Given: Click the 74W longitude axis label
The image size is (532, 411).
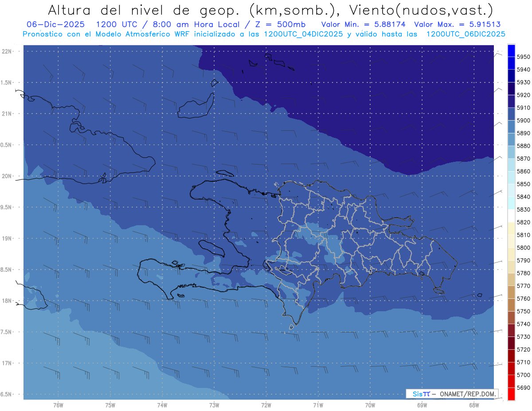Looking at the screenshot, I should [x=162, y=405].
